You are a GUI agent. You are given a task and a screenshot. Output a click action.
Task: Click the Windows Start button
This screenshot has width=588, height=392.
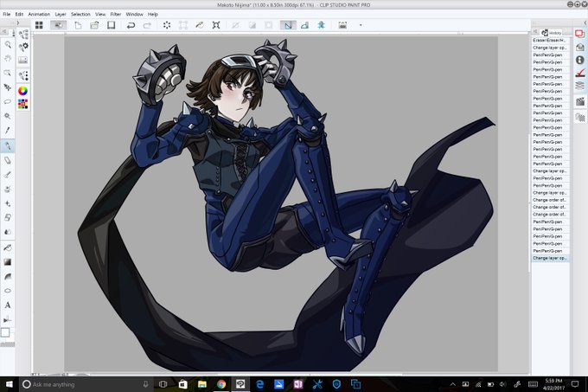(9, 384)
